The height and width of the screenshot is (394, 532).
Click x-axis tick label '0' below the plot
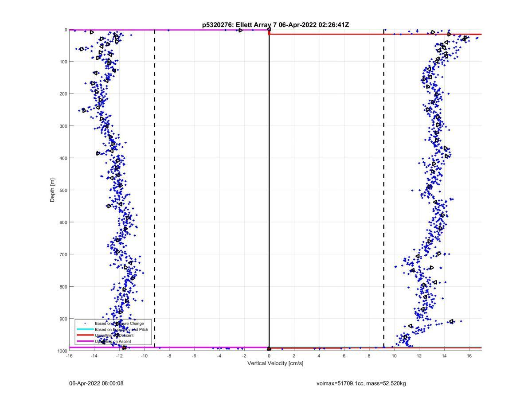coord(269,356)
